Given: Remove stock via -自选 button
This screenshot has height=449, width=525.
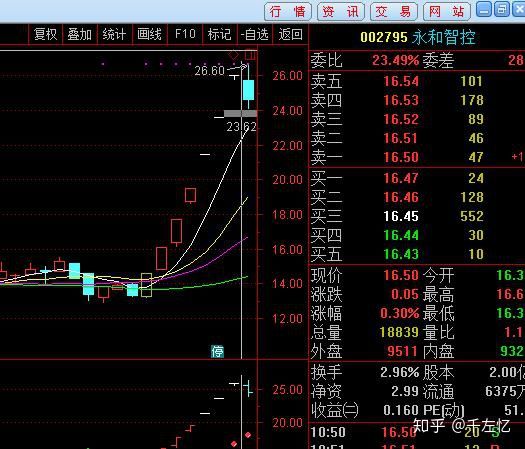Looking at the screenshot, I should coord(255,34).
